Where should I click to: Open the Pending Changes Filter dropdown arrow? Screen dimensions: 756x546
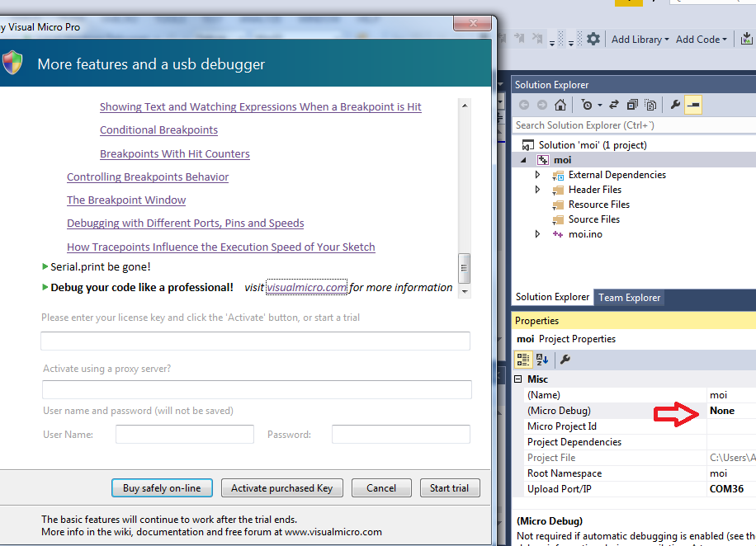[600, 105]
